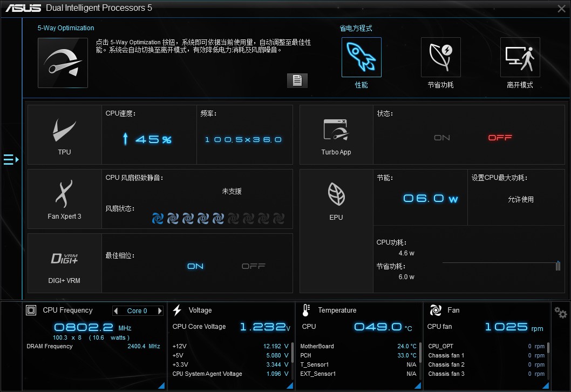Click the first fan status icon
This screenshot has height=392, width=571.
coord(158,218)
